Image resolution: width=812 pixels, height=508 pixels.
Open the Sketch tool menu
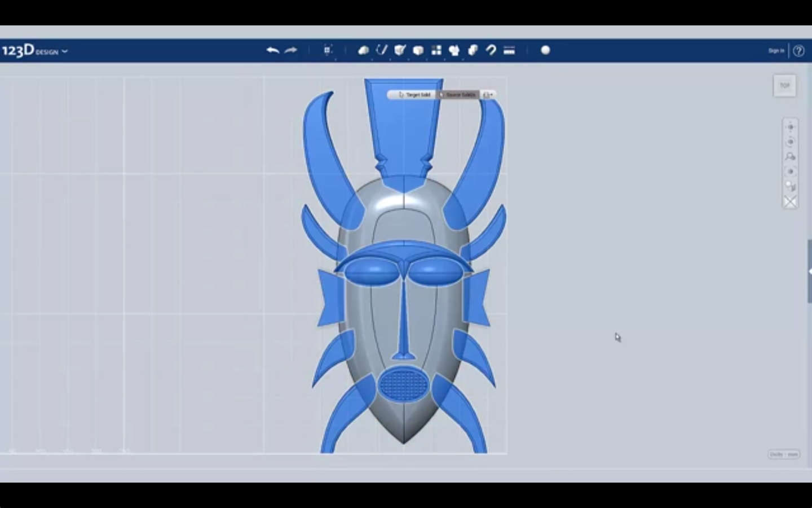click(382, 50)
